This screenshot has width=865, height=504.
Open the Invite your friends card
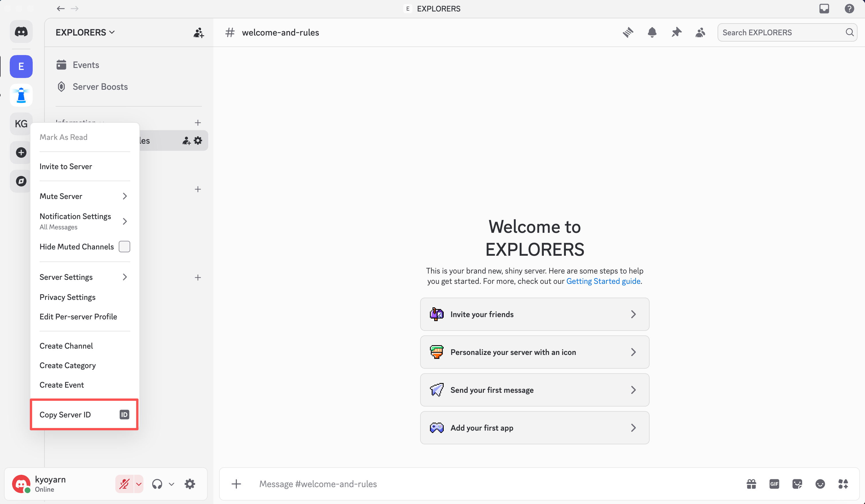click(x=534, y=314)
